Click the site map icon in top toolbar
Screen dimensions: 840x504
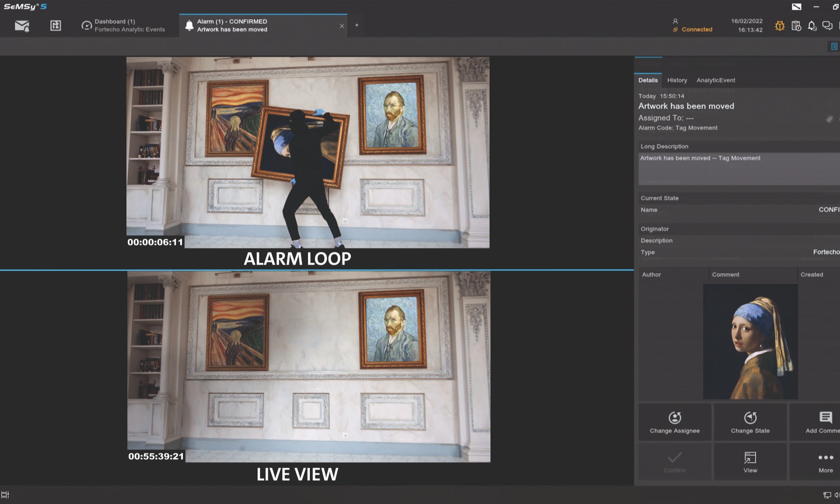coord(56,26)
